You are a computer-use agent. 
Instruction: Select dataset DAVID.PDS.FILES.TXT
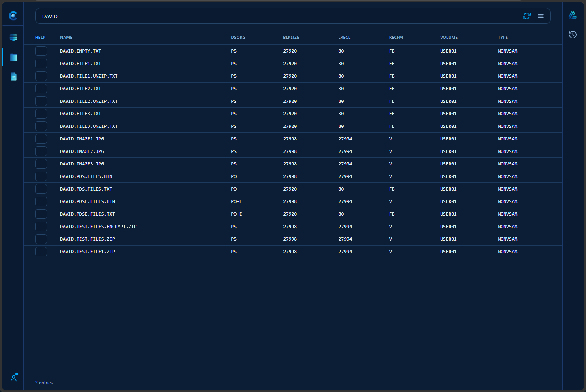point(86,189)
